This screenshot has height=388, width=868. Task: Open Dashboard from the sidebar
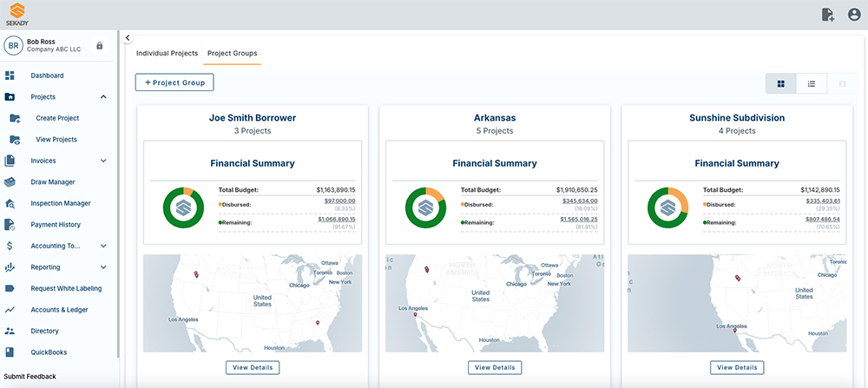[47, 76]
